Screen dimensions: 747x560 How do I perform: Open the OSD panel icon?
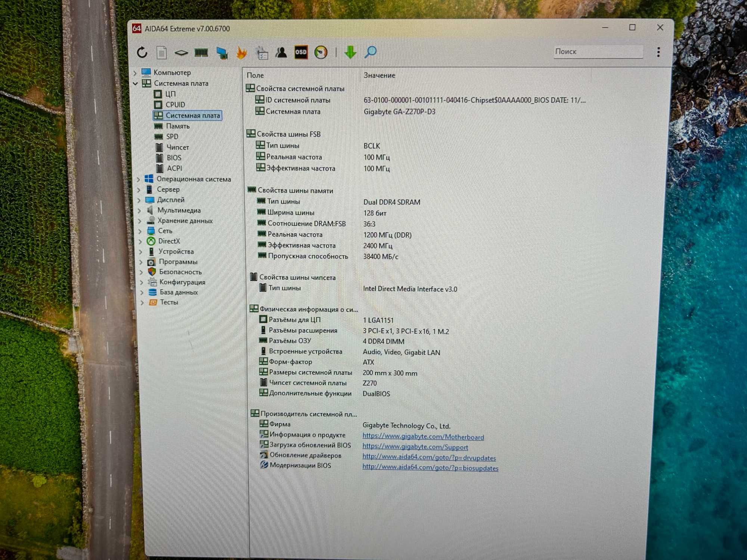(301, 52)
